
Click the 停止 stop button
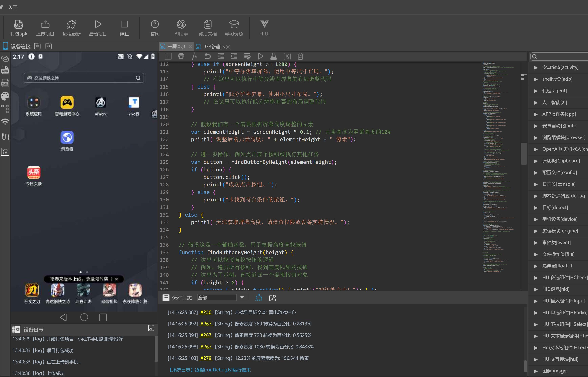pos(124,24)
